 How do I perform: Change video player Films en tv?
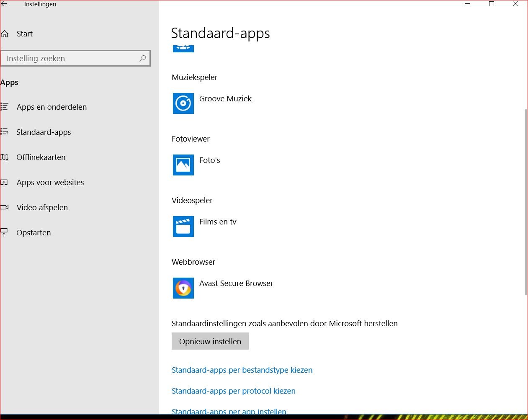(218, 222)
